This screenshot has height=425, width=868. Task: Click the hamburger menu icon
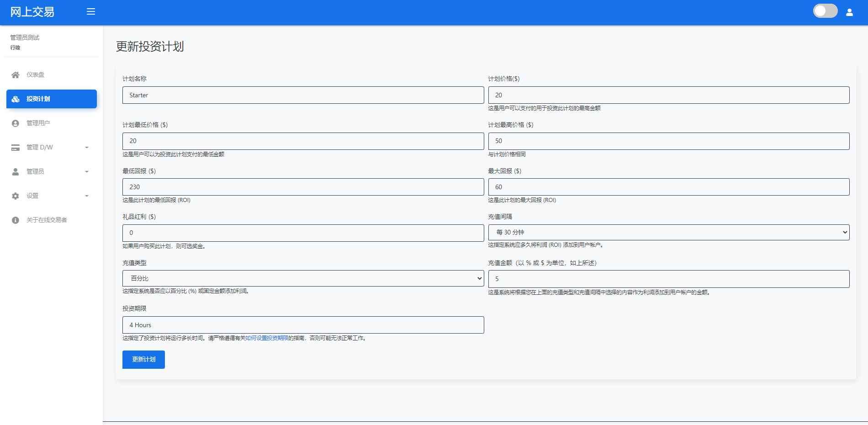pyautogui.click(x=91, y=11)
